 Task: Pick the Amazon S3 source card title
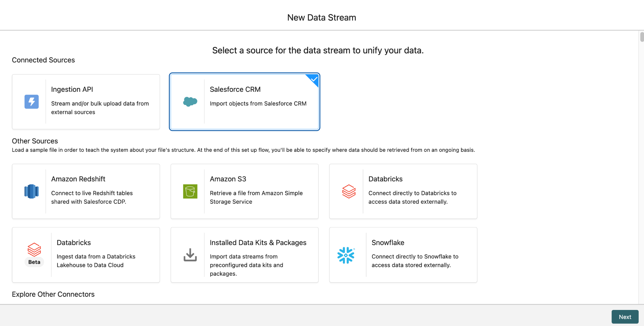(228, 179)
